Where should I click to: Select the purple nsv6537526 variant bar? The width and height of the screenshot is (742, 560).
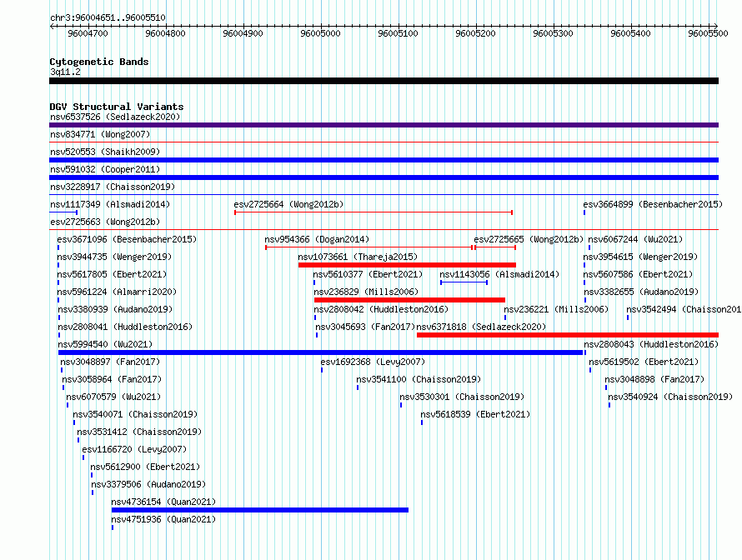click(384, 125)
